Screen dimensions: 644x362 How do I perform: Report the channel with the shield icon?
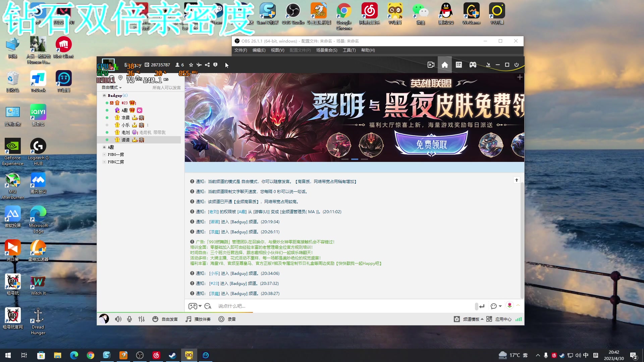click(x=215, y=65)
